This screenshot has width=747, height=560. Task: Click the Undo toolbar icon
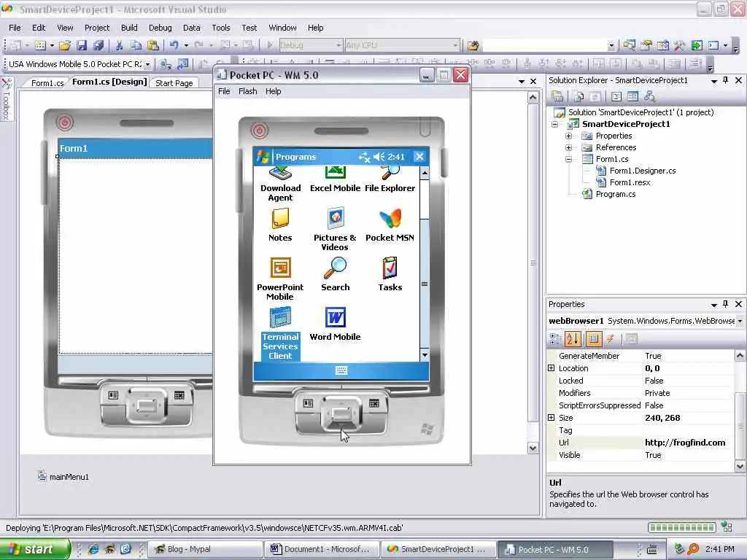pos(174,45)
